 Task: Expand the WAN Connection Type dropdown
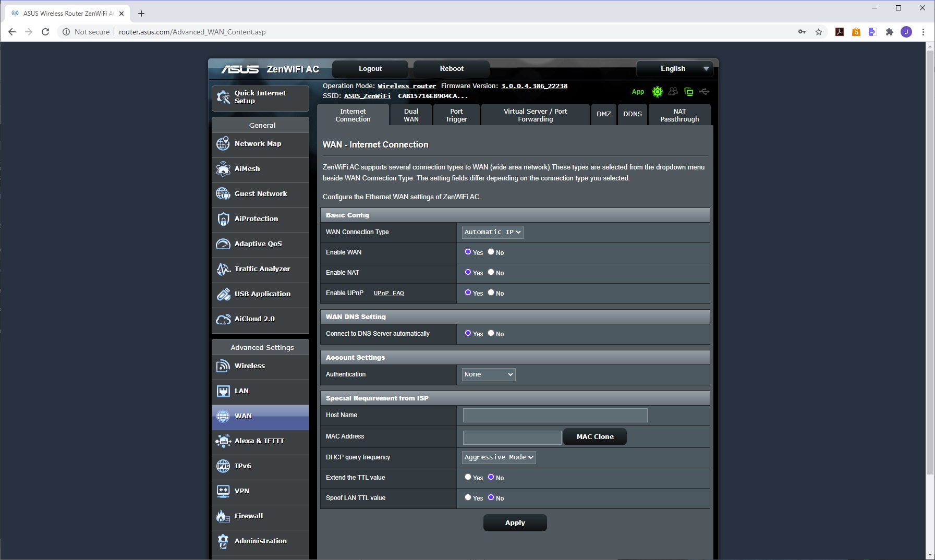[x=492, y=232]
